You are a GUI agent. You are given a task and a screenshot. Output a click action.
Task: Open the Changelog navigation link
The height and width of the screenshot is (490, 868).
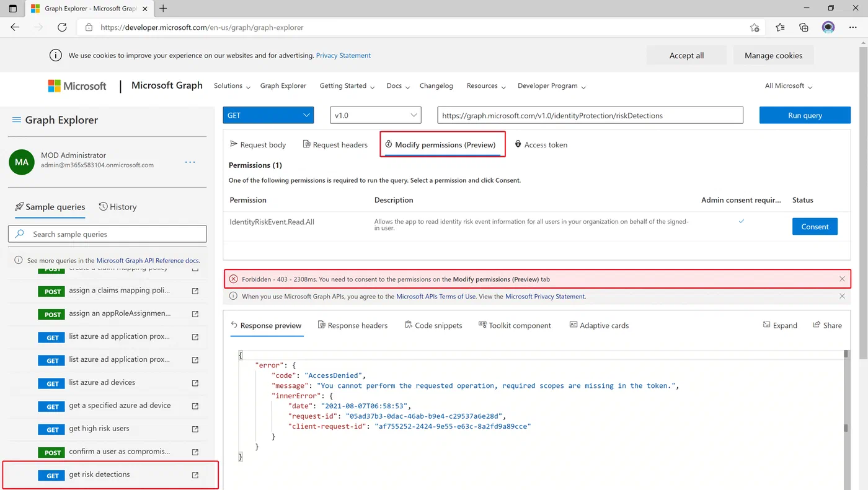click(436, 86)
